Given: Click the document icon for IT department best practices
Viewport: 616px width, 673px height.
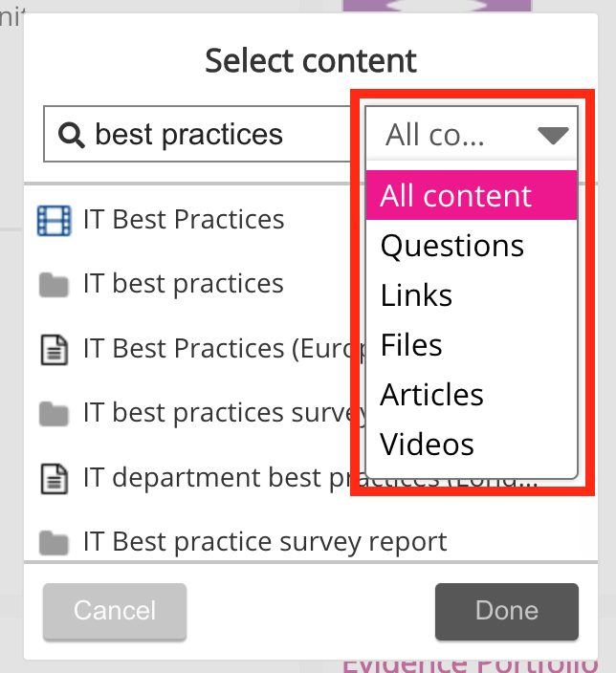Looking at the screenshot, I should coord(55,477).
